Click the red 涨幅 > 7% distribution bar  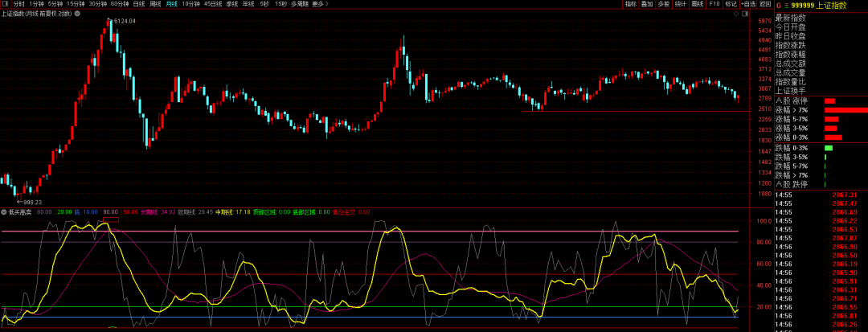845,110
